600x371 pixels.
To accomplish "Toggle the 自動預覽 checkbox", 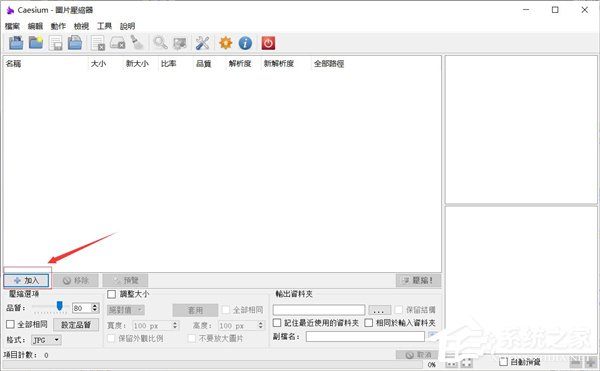I will (x=504, y=361).
